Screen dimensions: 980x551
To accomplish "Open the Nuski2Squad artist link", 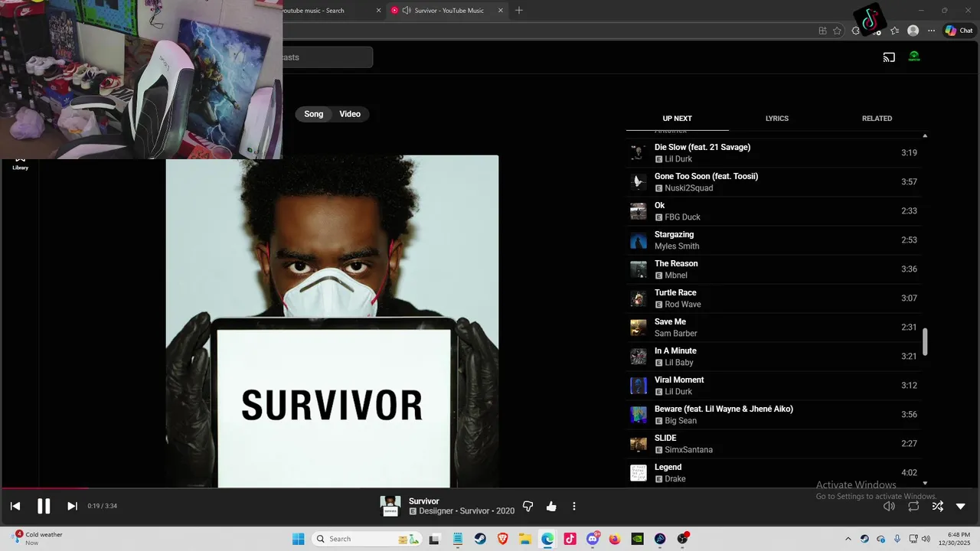I will click(688, 188).
